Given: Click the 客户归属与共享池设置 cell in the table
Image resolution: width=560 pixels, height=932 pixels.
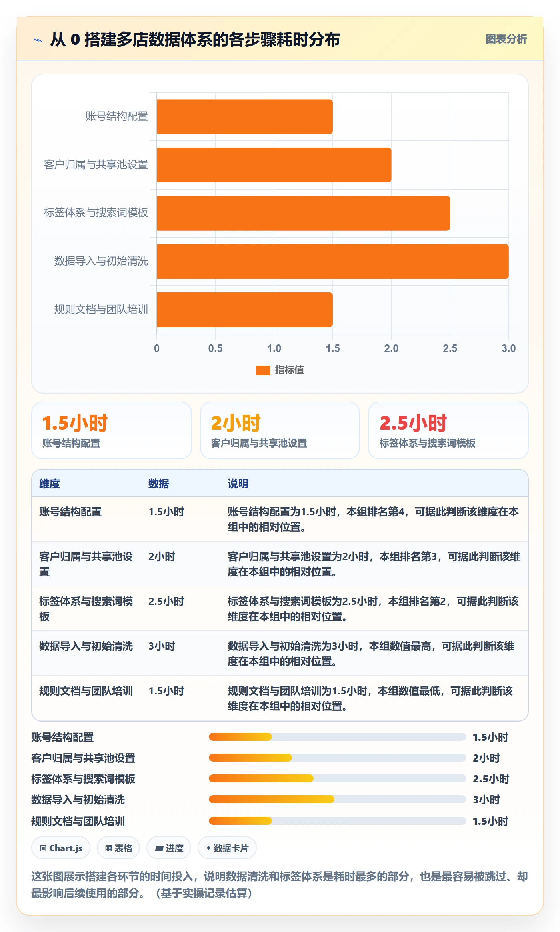Looking at the screenshot, I should [x=86, y=564].
